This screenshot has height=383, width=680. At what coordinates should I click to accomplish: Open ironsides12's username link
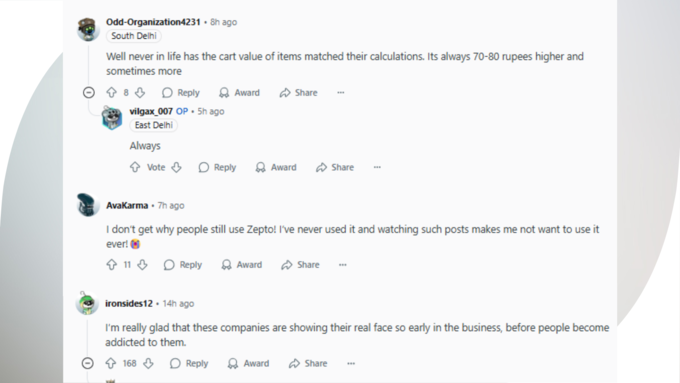click(129, 303)
